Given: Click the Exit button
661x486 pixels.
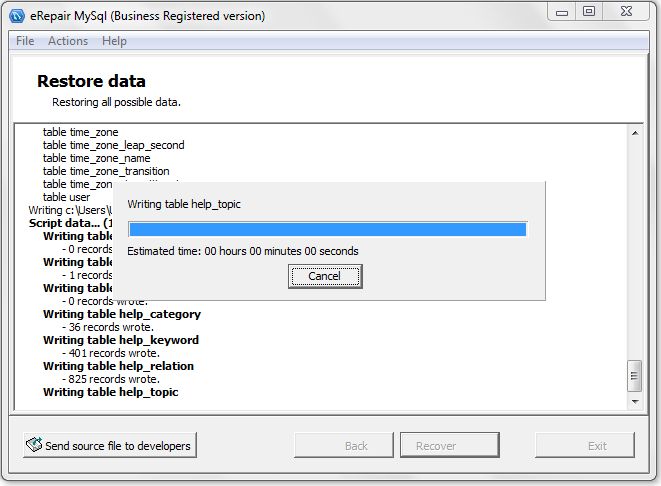Looking at the screenshot, I should (585, 445).
